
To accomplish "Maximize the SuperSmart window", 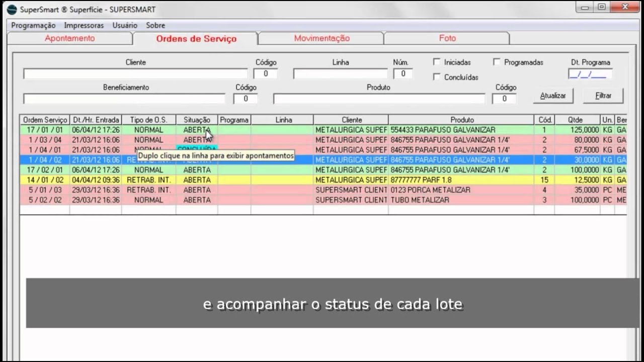I will 601,8.
